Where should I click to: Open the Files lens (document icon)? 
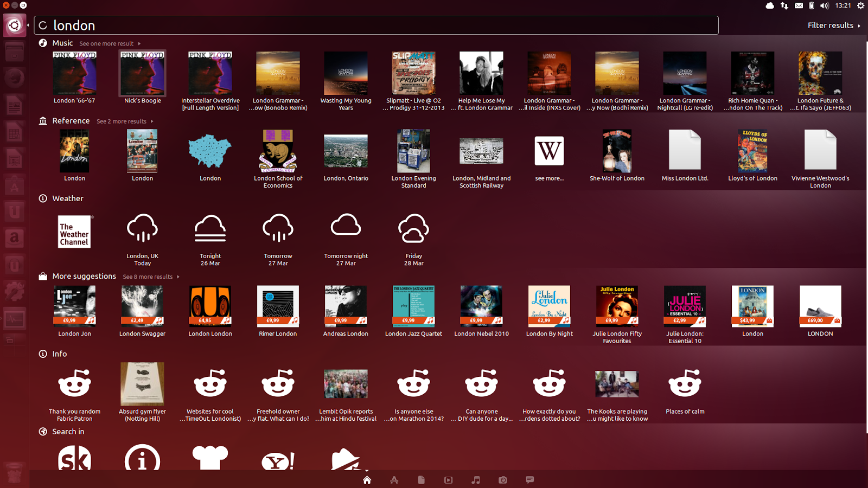pyautogui.click(x=422, y=480)
